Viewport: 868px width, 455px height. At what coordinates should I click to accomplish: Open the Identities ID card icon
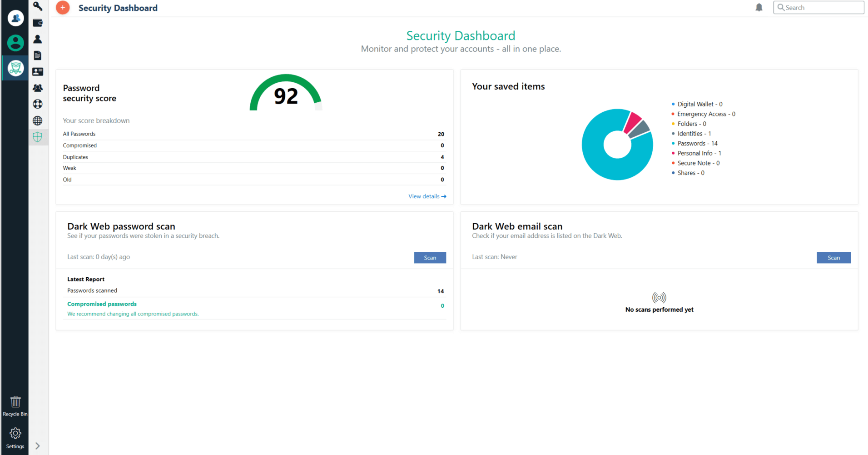38,72
